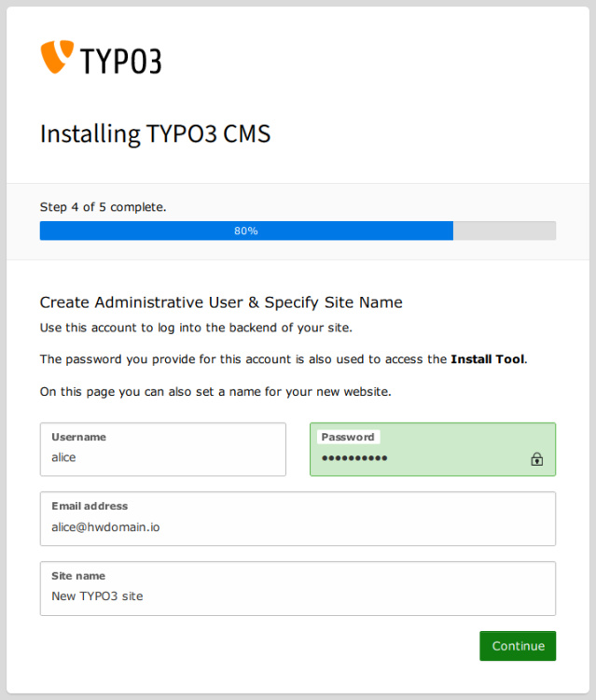The width and height of the screenshot is (596, 700).
Task: Click the Continue button
Action: pos(518,646)
